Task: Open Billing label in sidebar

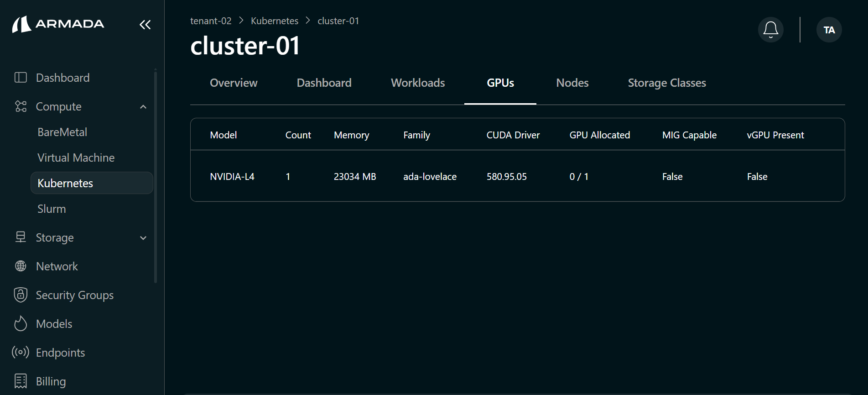Action: pyautogui.click(x=51, y=381)
